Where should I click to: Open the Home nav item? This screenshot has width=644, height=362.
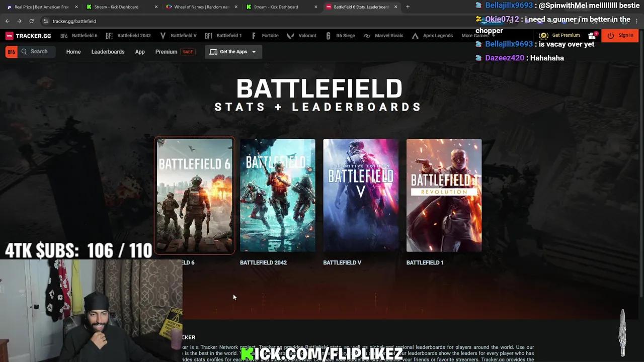[x=73, y=52]
